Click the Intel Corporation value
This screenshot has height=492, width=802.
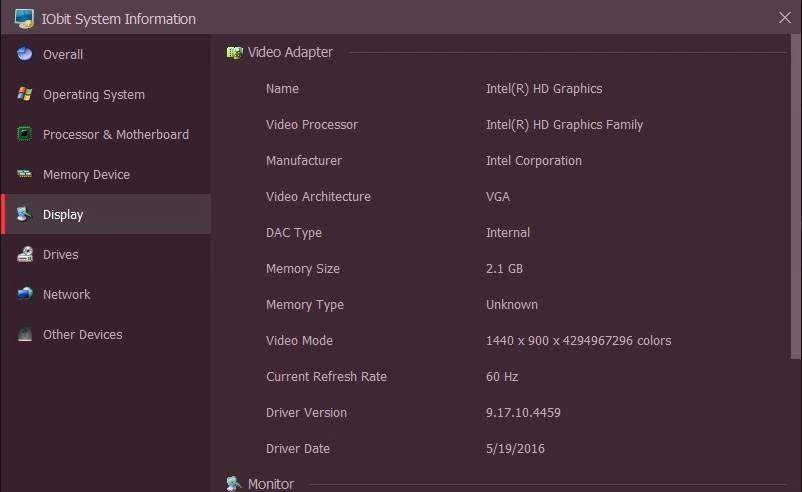point(533,161)
